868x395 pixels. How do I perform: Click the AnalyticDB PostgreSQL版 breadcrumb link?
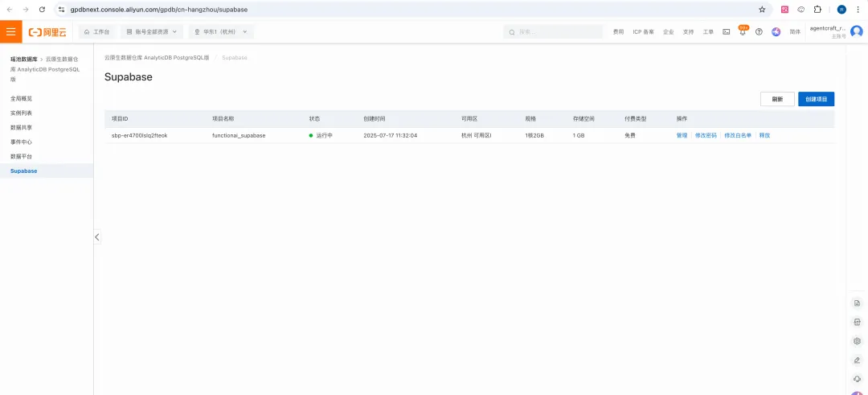click(158, 58)
